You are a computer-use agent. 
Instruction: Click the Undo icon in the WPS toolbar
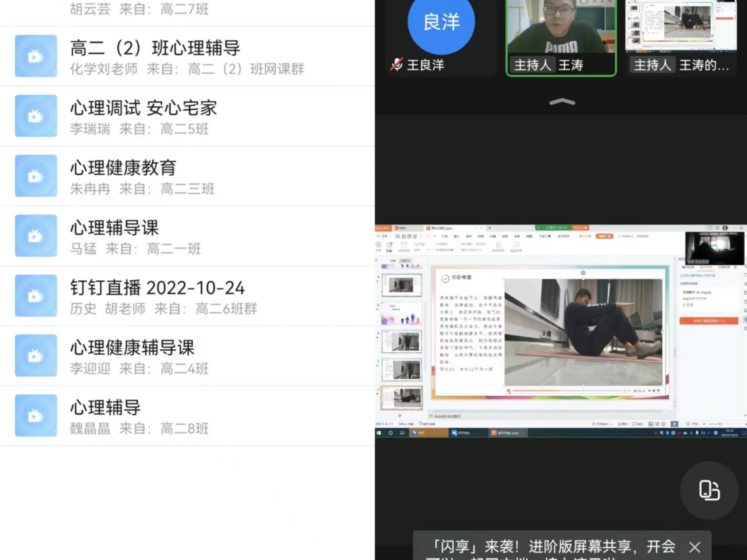[x=421, y=236]
